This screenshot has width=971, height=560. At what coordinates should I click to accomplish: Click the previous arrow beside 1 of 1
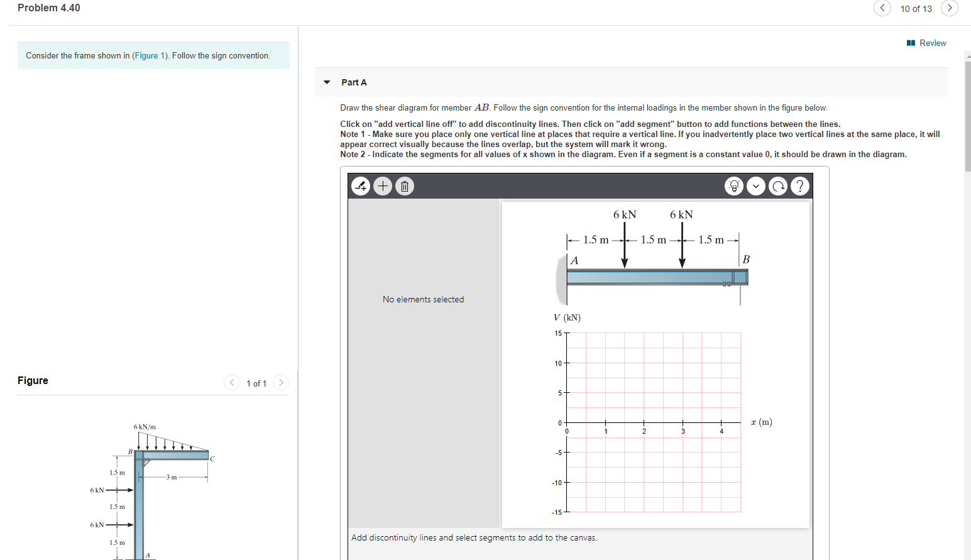231,382
